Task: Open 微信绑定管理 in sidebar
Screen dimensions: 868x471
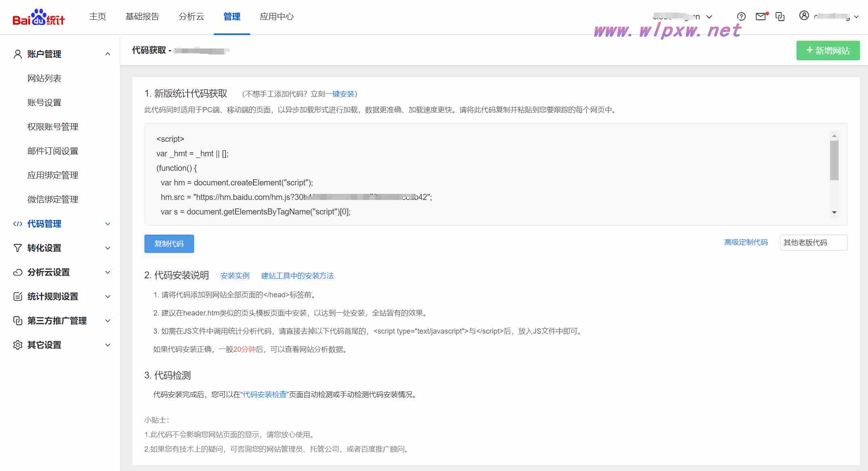Action: tap(53, 200)
